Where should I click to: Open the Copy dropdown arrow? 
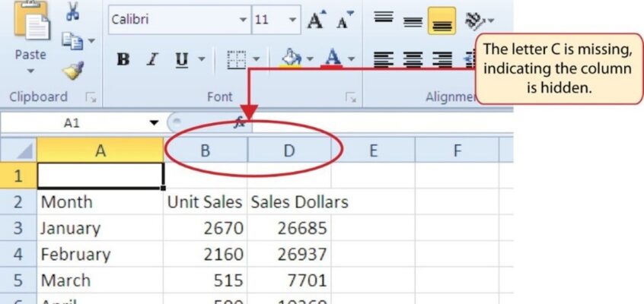[x=91, y=40]
